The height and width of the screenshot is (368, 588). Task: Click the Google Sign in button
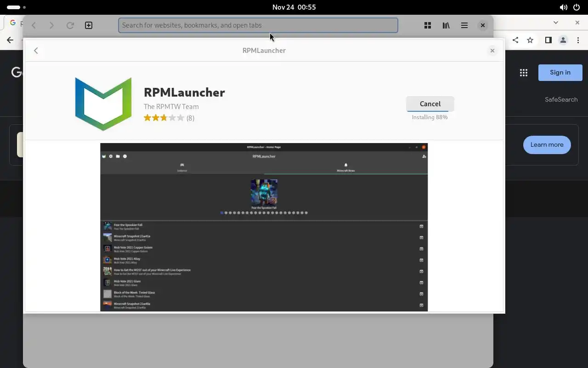pos(560,72)
